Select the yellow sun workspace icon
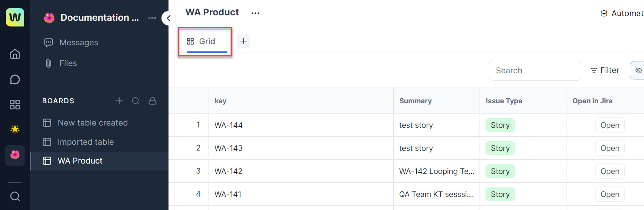This screenshot has width=644, height=210. click(x=15, y=129)
